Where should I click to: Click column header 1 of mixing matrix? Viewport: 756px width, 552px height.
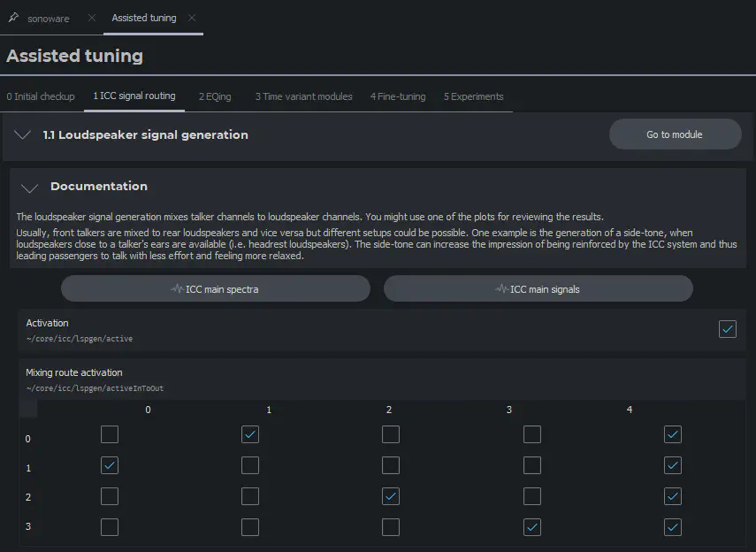pos(269,410)
